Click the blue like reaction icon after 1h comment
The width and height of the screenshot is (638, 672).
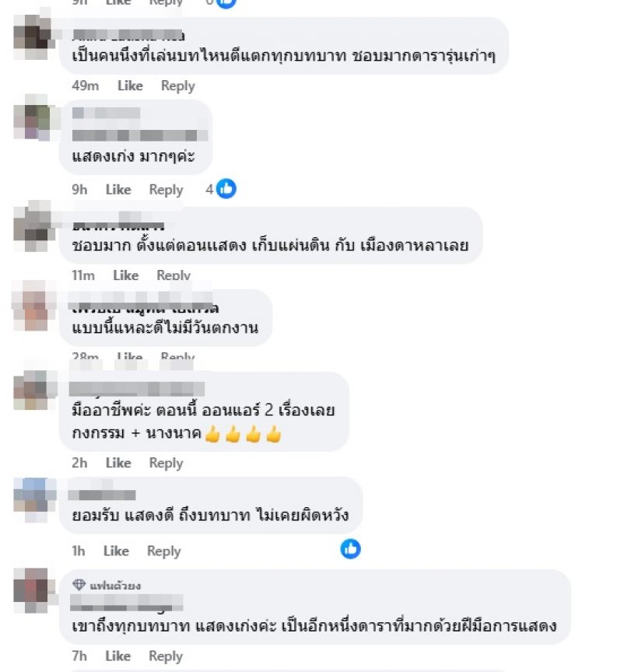tap(350, 549)
